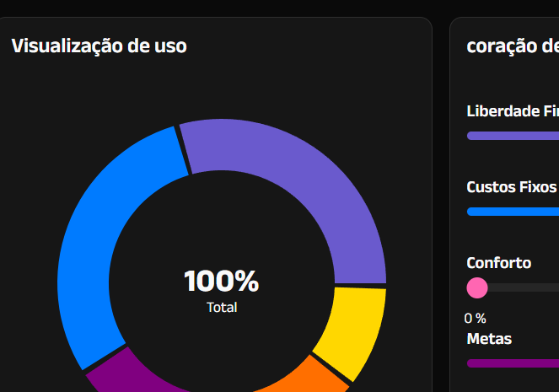Click the Visualização de uso heading
Viewport: 559px width, 392px height.
coord(99,46)
